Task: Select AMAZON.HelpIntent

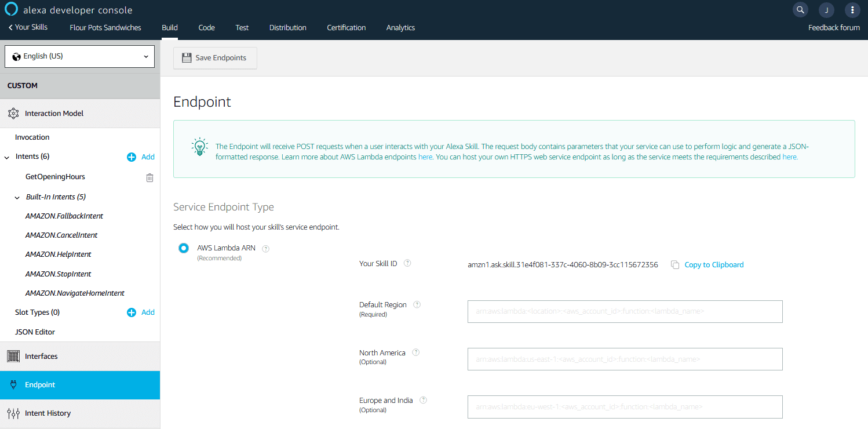Action: tap(59, 255)
